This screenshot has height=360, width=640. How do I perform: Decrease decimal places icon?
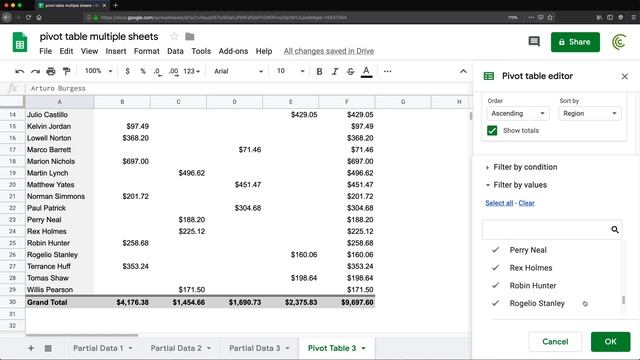[x=158, y=71]
